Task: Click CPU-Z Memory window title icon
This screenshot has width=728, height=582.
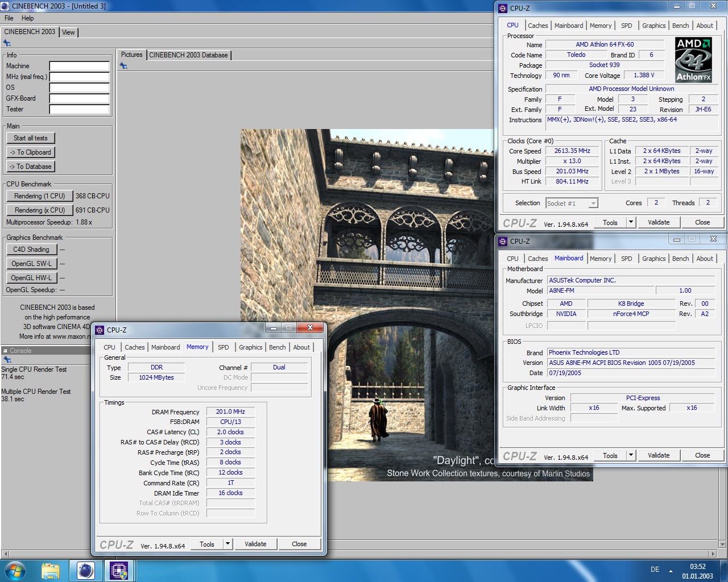Action: click(x=100, y=330)
